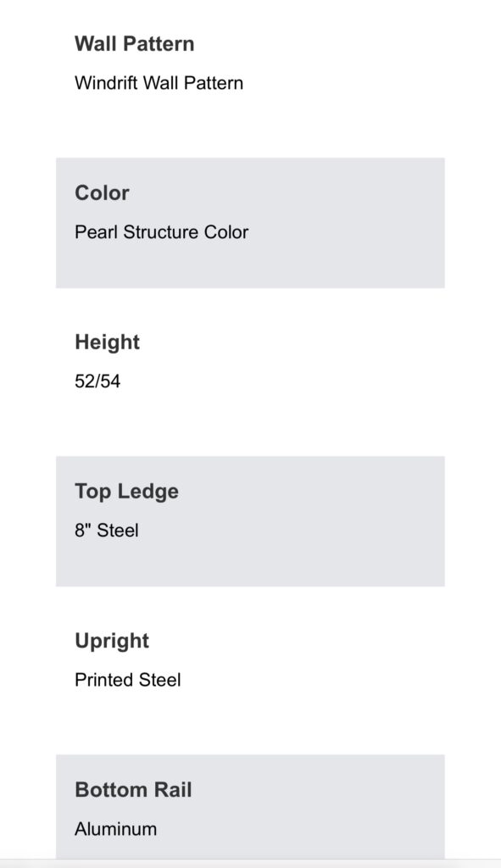Select the Aluminum value text
Screen dimensions: 501x868
point(115,829)
